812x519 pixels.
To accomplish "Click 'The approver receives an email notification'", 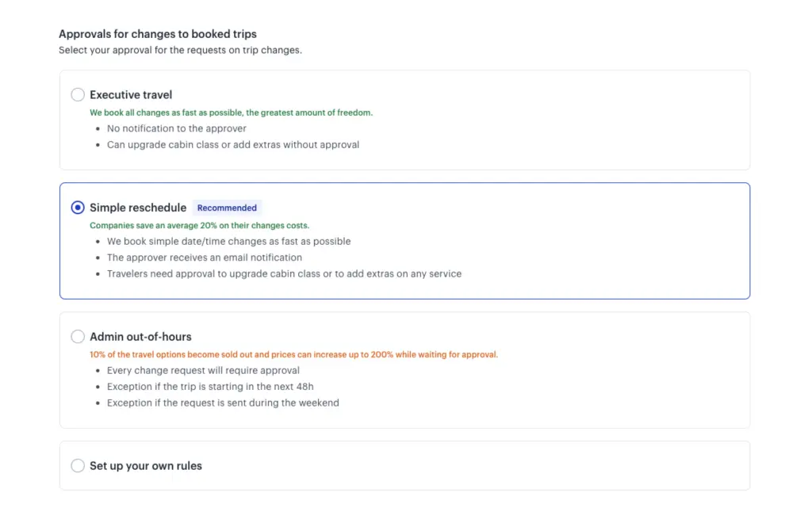I will 205,258.
